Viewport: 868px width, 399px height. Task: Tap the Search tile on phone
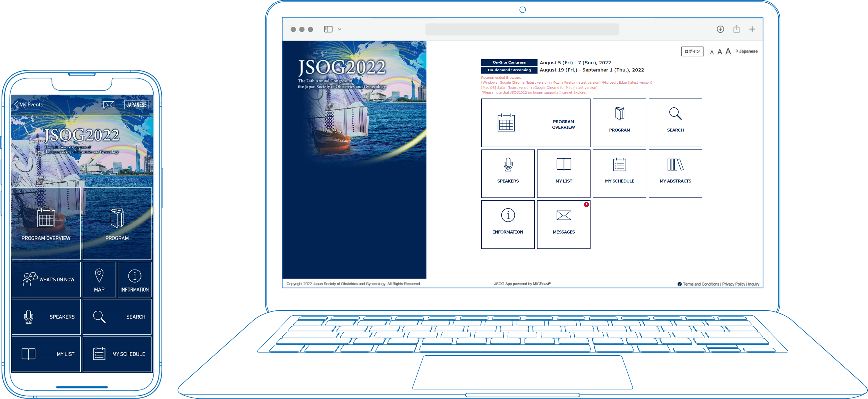(117, 316)
